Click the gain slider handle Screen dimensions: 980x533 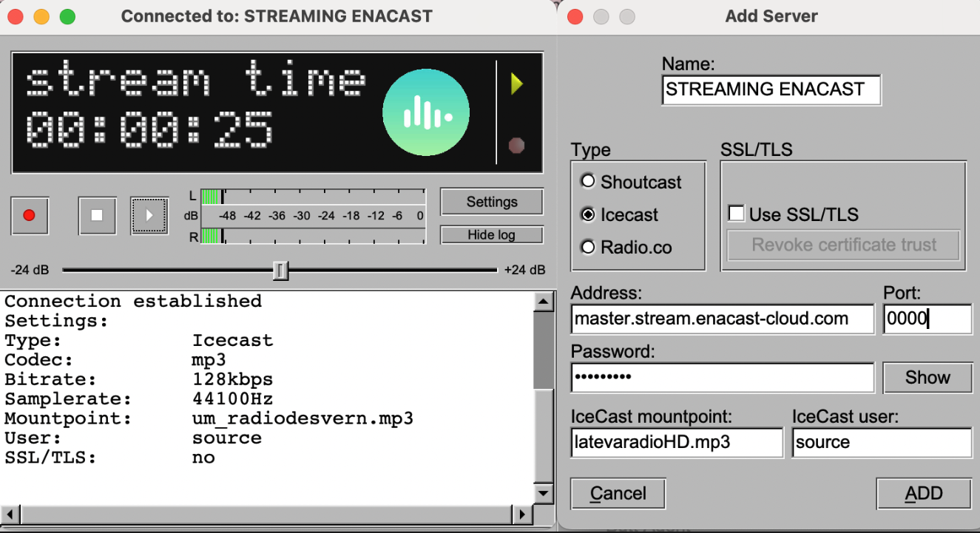[x=280, y=271]
